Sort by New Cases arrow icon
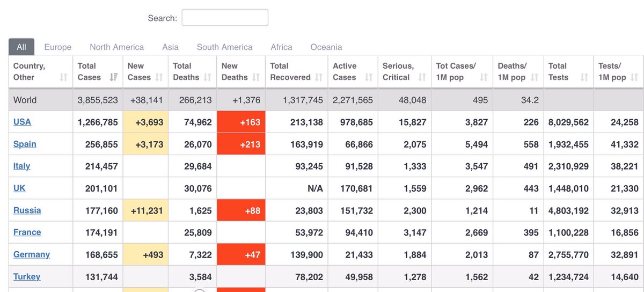 [x=159, y=77]
